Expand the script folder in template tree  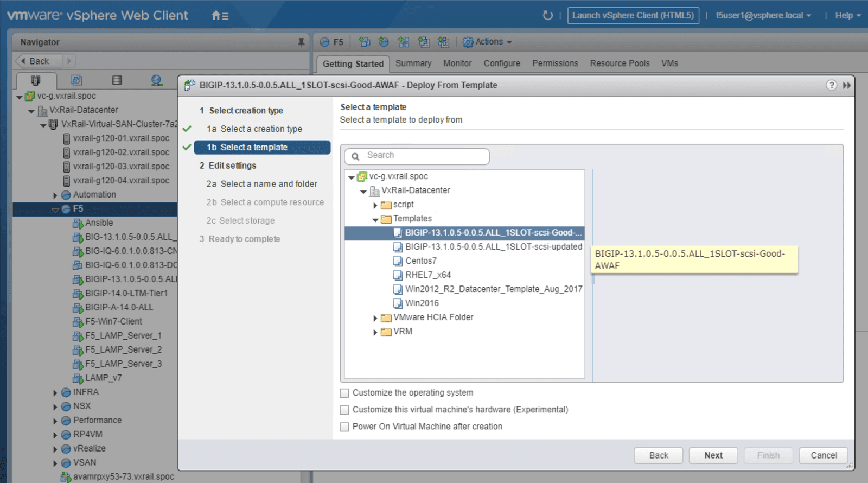pyautogui.click(x=375, y=205)
